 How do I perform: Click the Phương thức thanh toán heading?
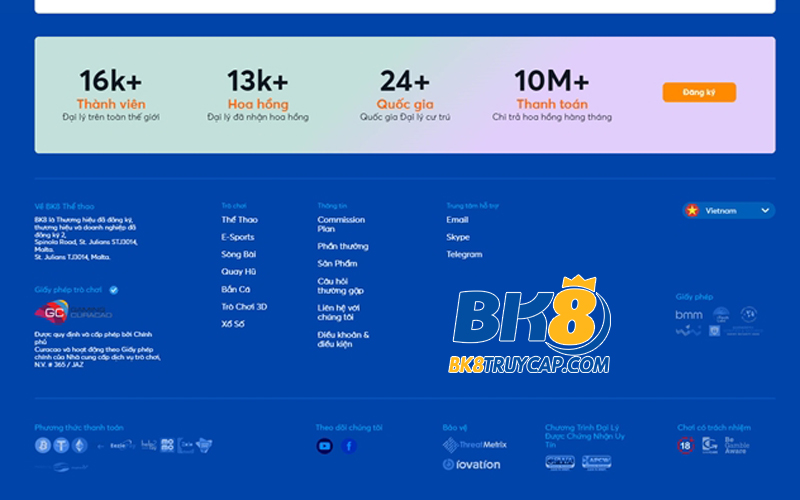(79, 428)
